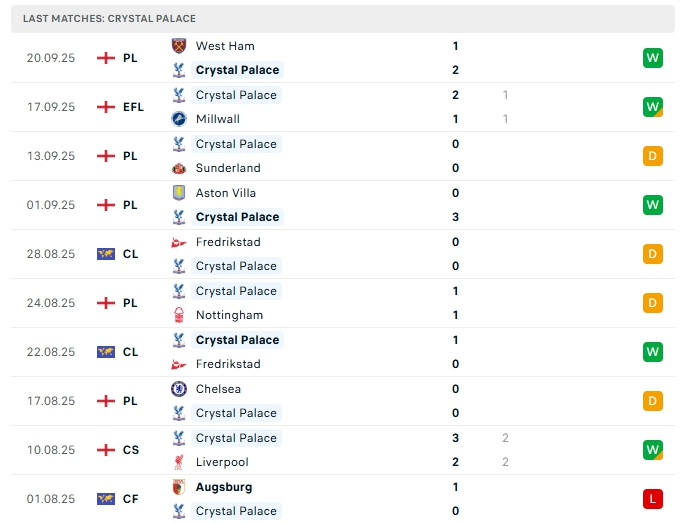
Task: Click the Millwall club crest icon
Action: 179,119
